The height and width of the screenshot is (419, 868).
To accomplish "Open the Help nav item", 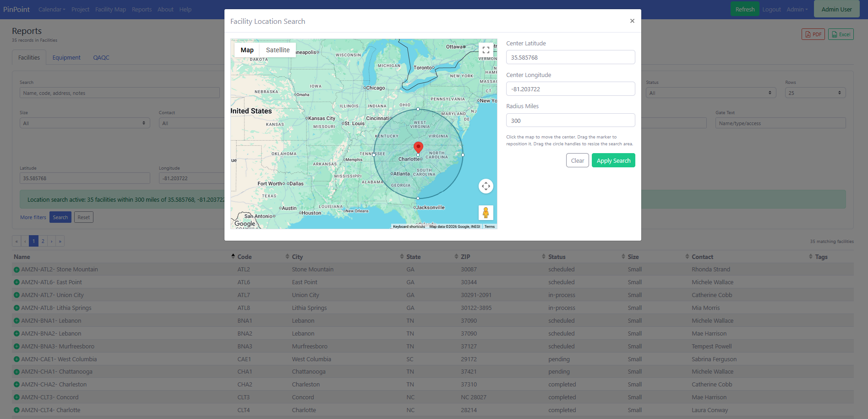I will 185,9.
